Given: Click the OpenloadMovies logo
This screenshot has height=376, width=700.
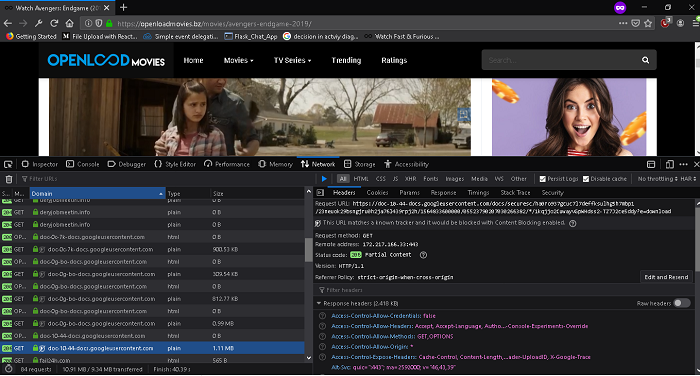Looking at the screenshot, I should coord(106,60).
